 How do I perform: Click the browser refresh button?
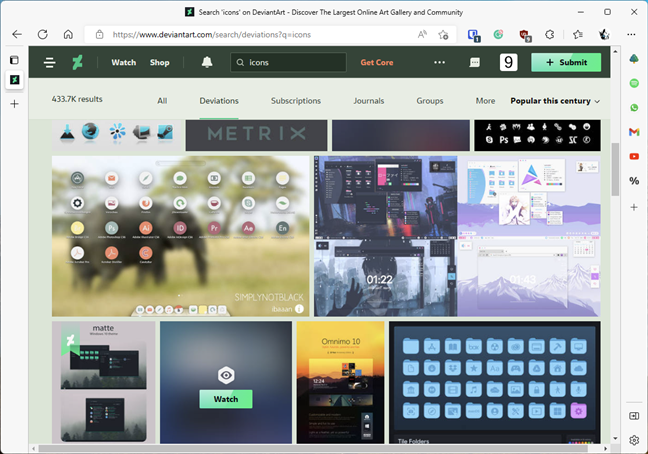(x=42, y=34)
